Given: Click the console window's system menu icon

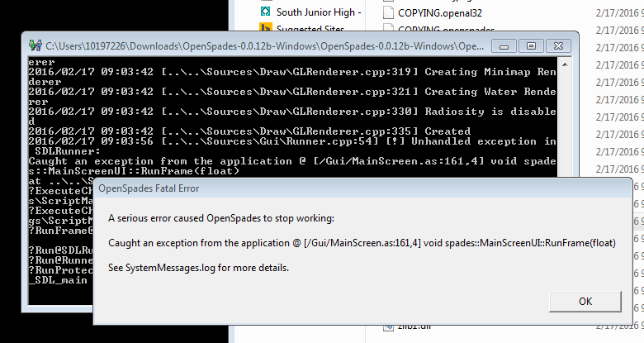Looking at the screenshot, I should (34, 45).
